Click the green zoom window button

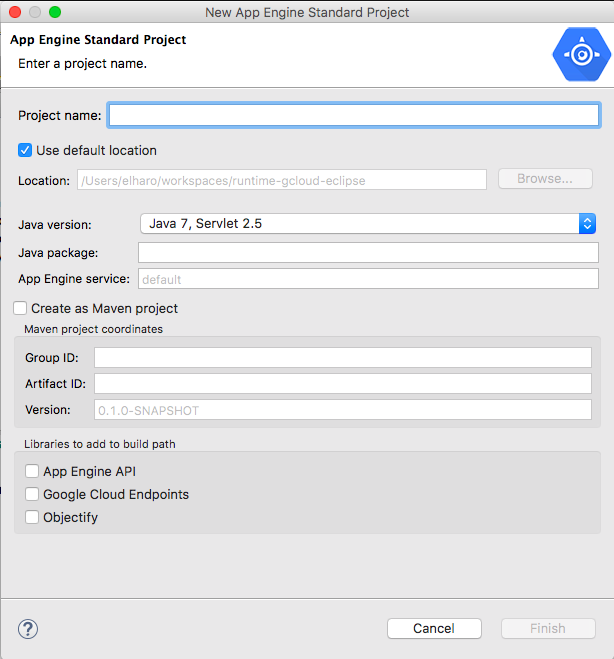(55, 12)
